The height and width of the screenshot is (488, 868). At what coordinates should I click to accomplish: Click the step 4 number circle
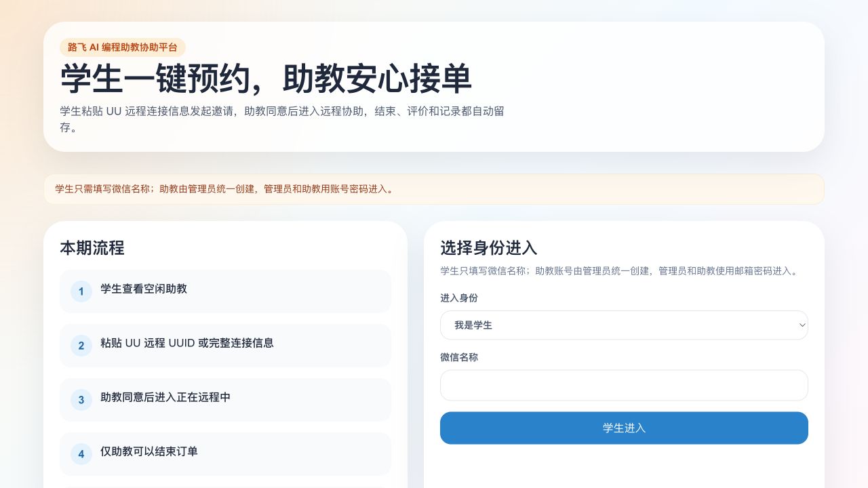coord(81,454)
